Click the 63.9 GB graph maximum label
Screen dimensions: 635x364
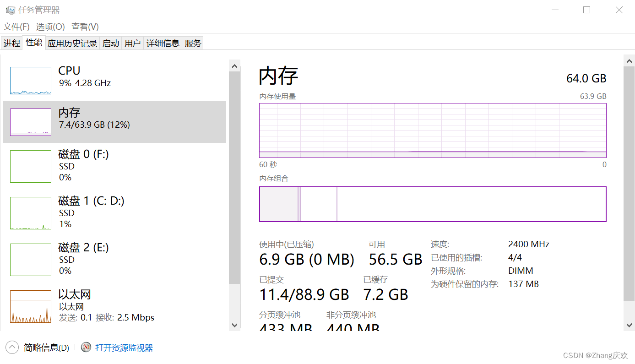593,96
